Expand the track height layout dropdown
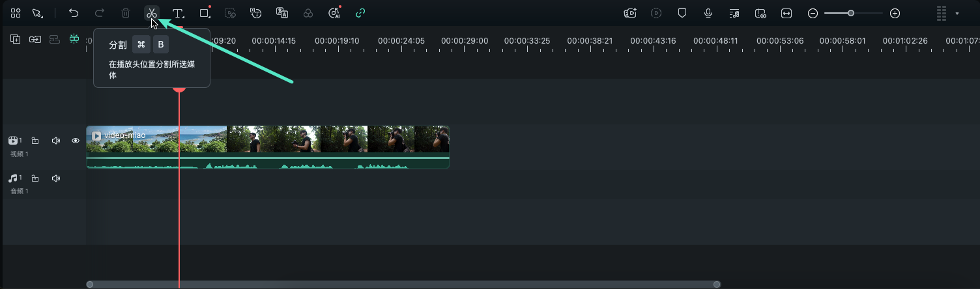 pos(957,14)
